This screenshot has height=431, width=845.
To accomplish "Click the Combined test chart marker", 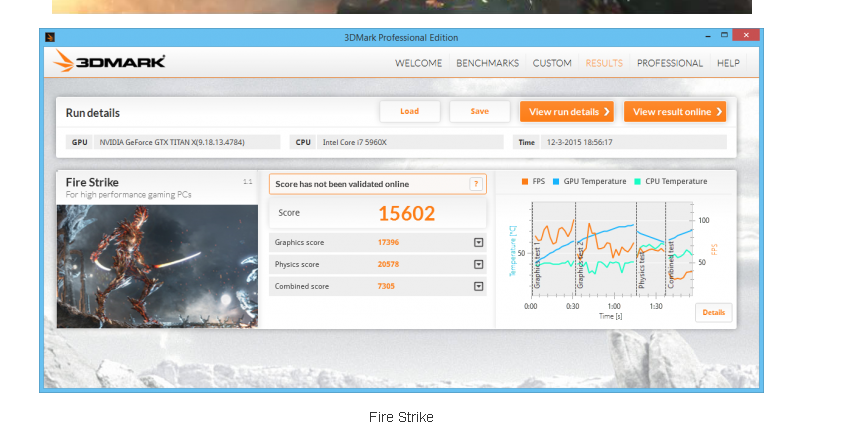I will pos(671,264).
